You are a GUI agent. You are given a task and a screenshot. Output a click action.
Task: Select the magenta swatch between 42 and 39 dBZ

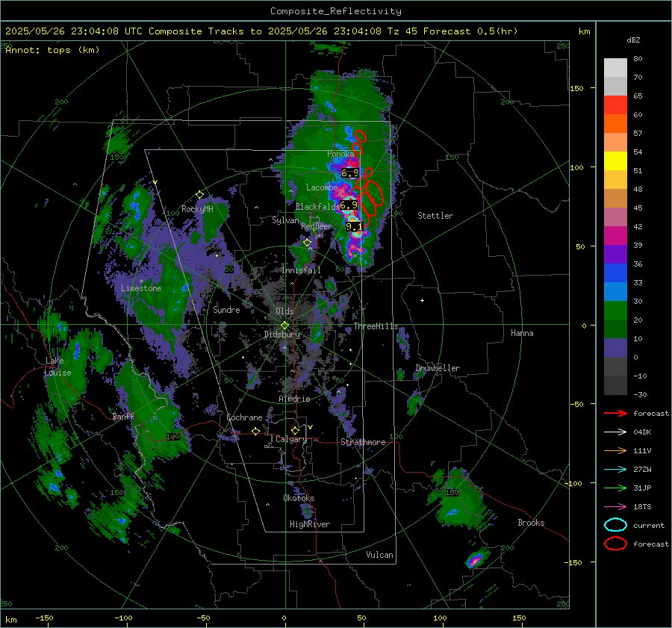pyautogui.click(x=615, y=236)
